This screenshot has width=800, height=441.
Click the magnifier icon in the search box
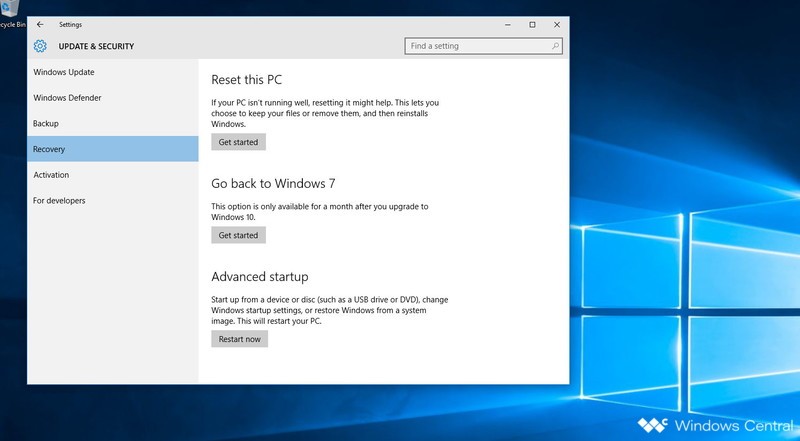(x=555, y=46)
